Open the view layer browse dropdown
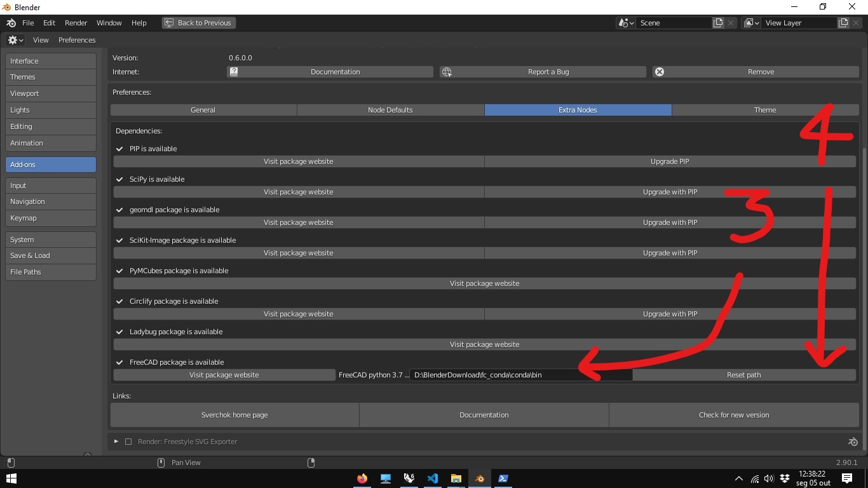The height and width of the screenshot is (488, 868). pyautogui.click(x=751, y=23)
